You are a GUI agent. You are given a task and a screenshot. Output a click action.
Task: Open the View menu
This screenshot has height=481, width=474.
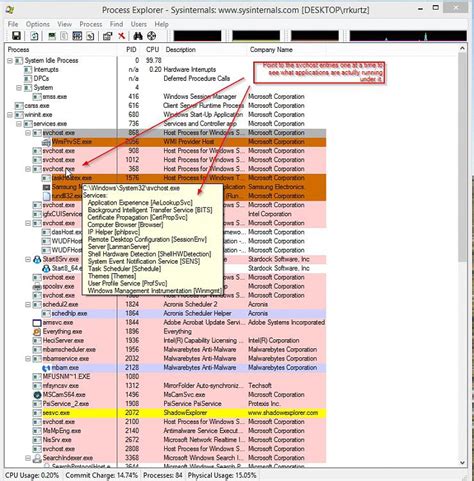pos(64,24)
